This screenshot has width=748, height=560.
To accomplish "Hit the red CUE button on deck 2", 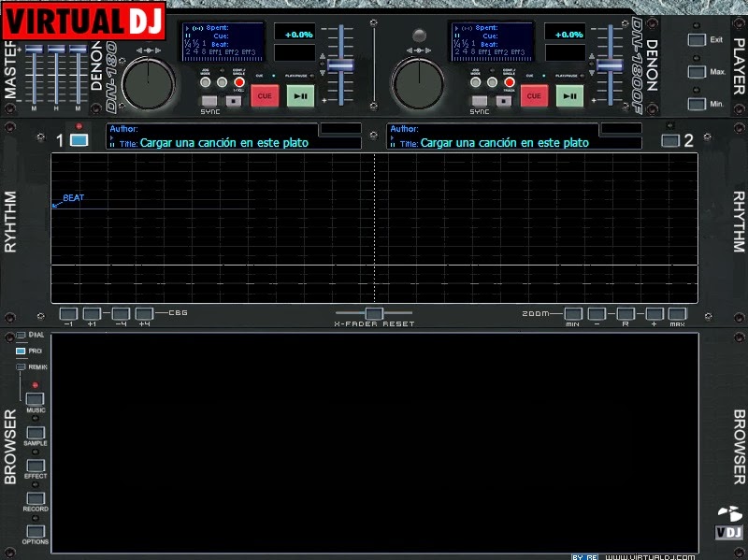I will pos(534,96).
